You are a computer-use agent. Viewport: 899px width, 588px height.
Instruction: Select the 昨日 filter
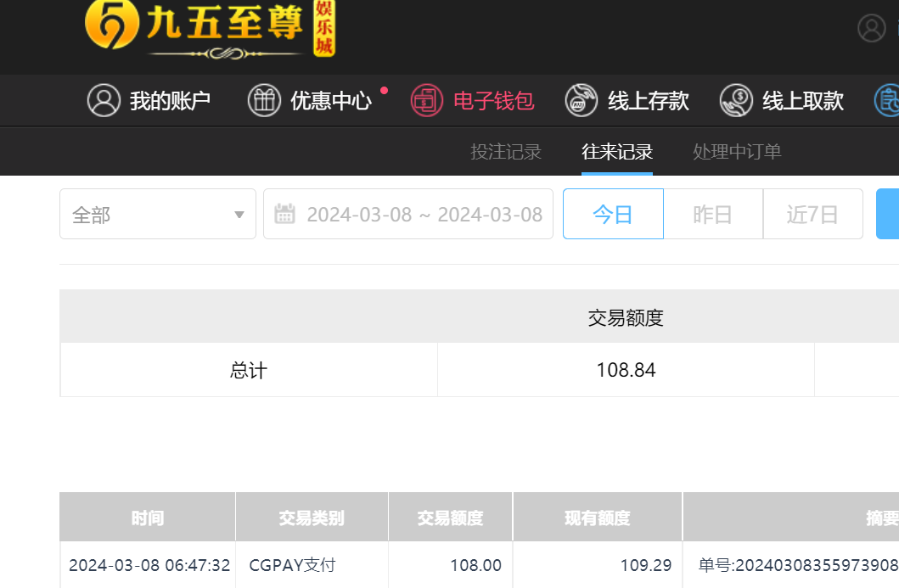click(x=713, y=214)
